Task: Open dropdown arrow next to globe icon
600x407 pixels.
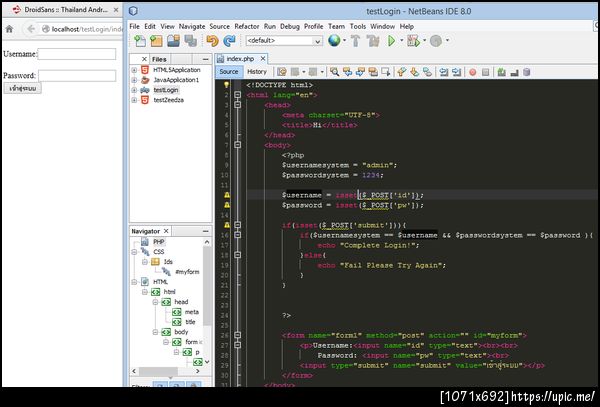Action: tap(344, 40)
